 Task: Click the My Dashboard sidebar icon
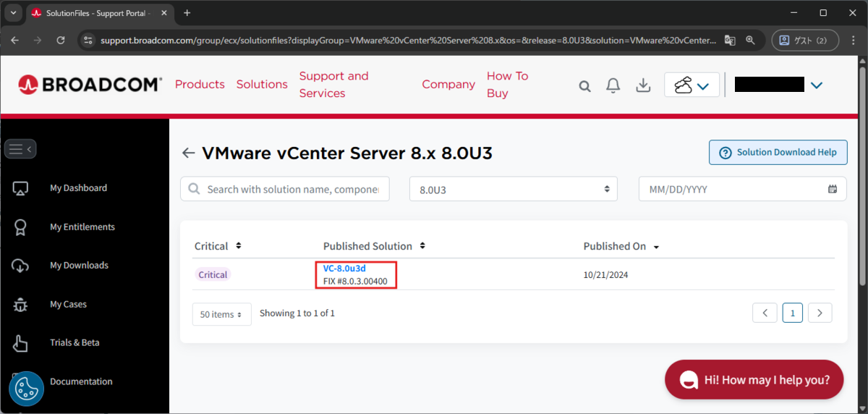pos(20,188)
